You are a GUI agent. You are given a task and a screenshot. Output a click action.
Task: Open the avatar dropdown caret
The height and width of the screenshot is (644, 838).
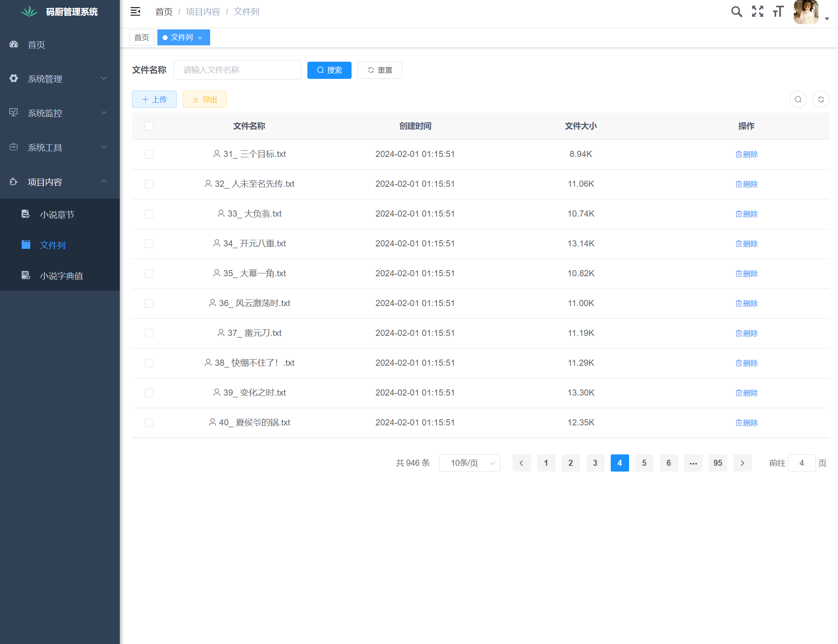tap(827, 18)
